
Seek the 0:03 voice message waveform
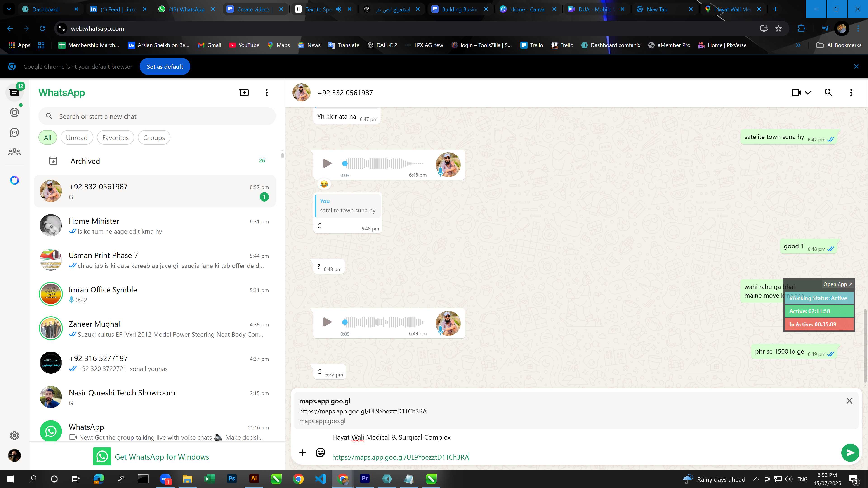(x=383, y=163)
